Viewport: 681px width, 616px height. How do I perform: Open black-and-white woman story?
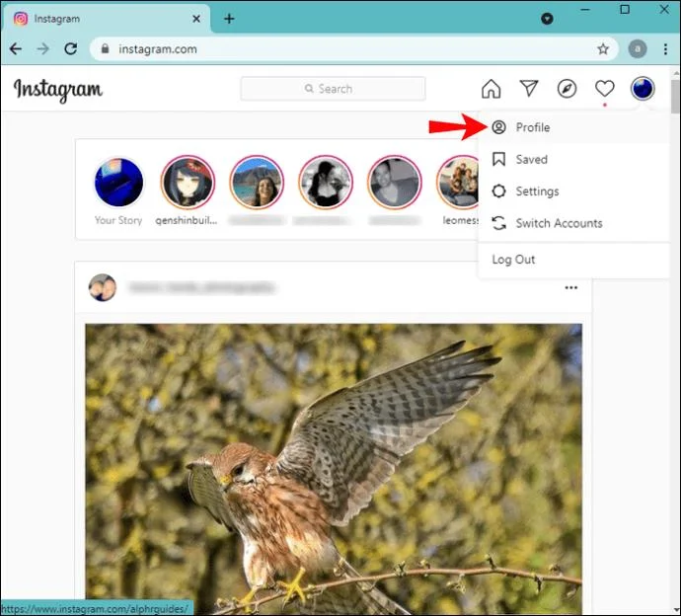coord(326,183)
